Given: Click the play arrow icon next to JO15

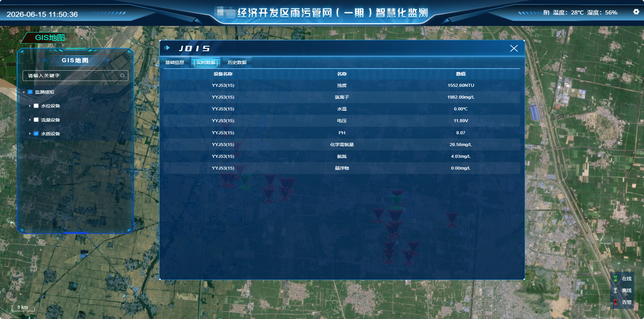Looking at the screenshot, I should pos(167,48).
